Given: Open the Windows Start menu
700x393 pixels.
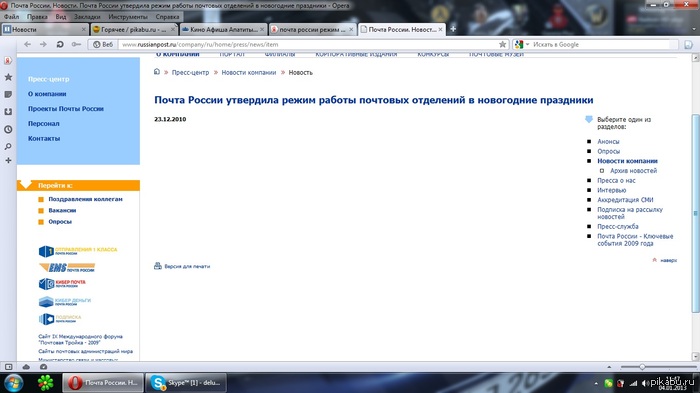Looking at the screenshot, I should pos(14,383).
